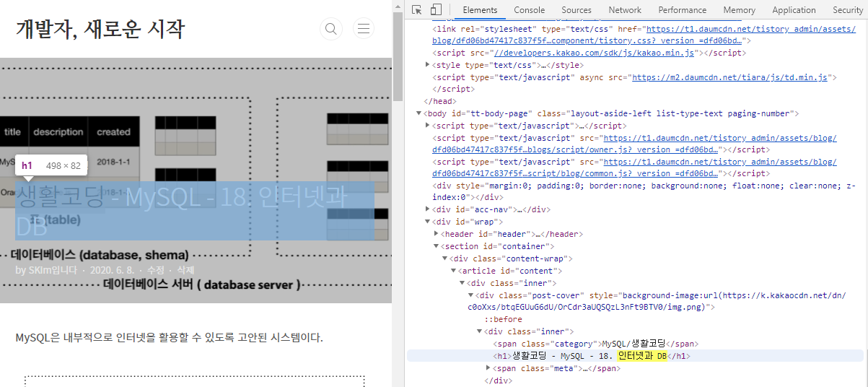
Task: Collapse the article id content node
Action: (x=453, y=271)
